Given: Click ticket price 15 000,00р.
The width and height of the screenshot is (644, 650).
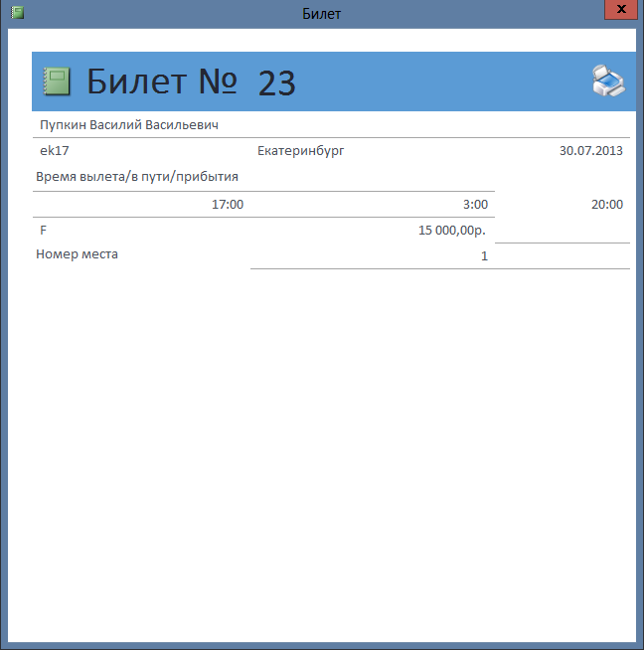Looking at the screenshot, I should coord(452,230).
